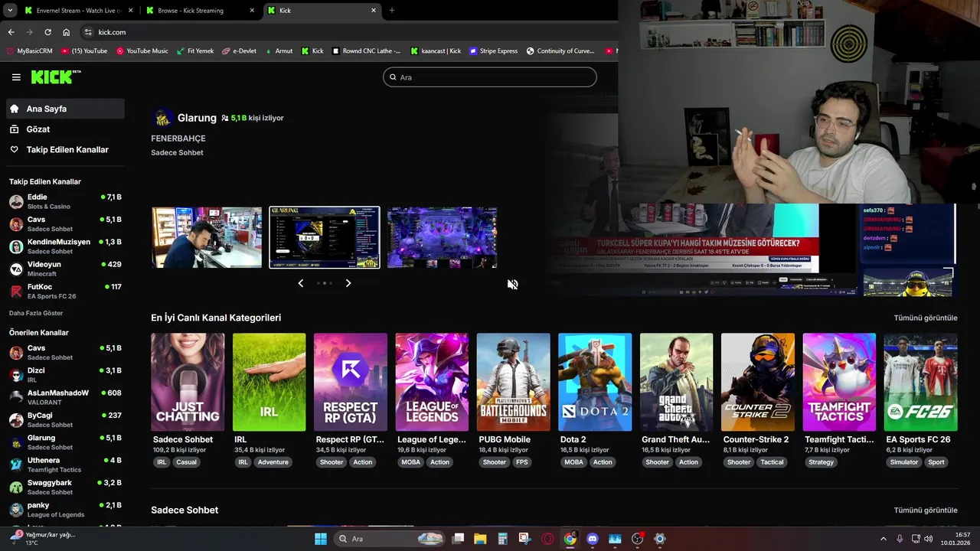This screenshot has width=980, height=551.
Task: Open the League of Legends category card
Action: (432, 382)
